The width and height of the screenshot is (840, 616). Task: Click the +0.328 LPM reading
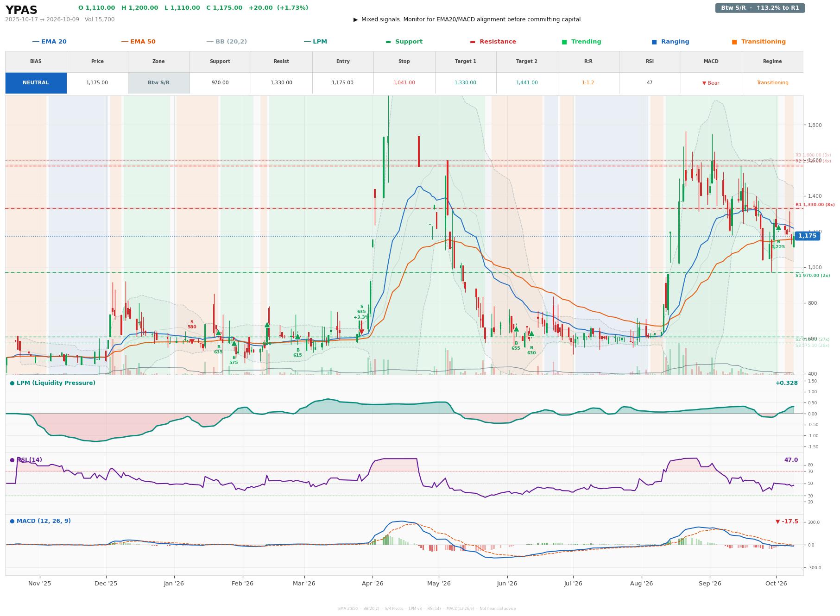(x=787, y=383)
